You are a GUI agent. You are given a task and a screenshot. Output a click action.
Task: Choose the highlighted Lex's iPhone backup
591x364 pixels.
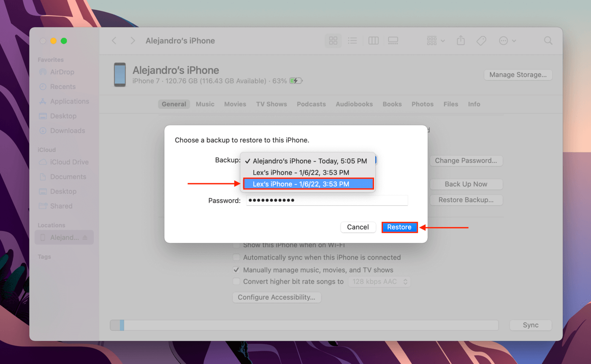[308, 184]
